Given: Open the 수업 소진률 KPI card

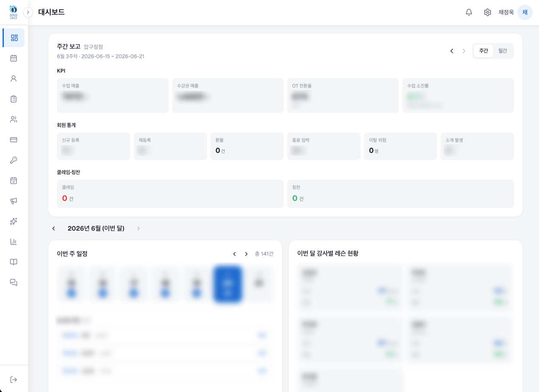Looking at the screenshot, I should (458, 96).
